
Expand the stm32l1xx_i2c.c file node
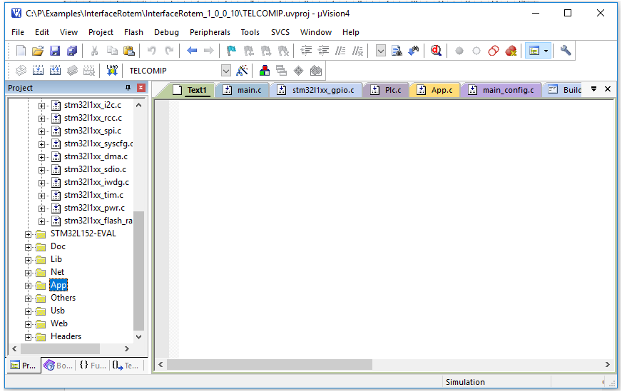(x=41, y=106)
